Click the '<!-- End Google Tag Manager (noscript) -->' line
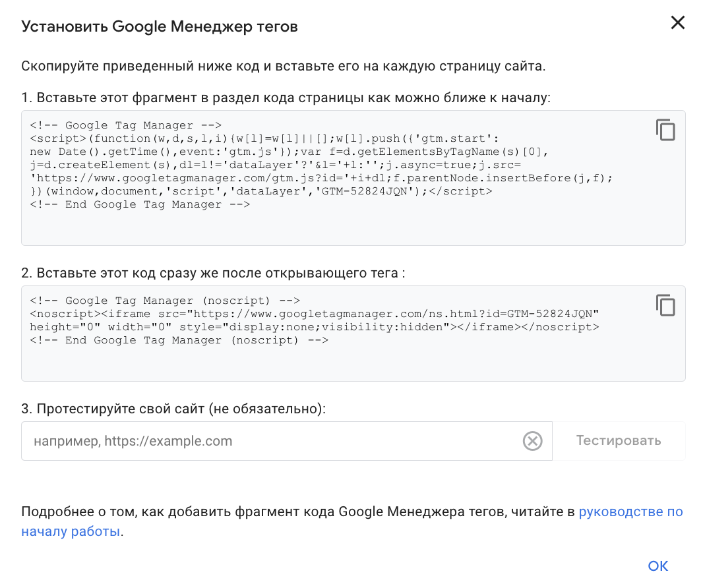 179,340
